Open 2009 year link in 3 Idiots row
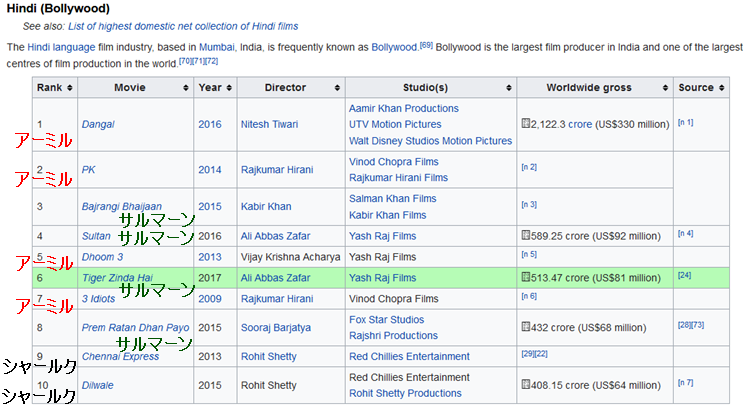The height and width of the screenshot is (411, 750). coord(210,299)
